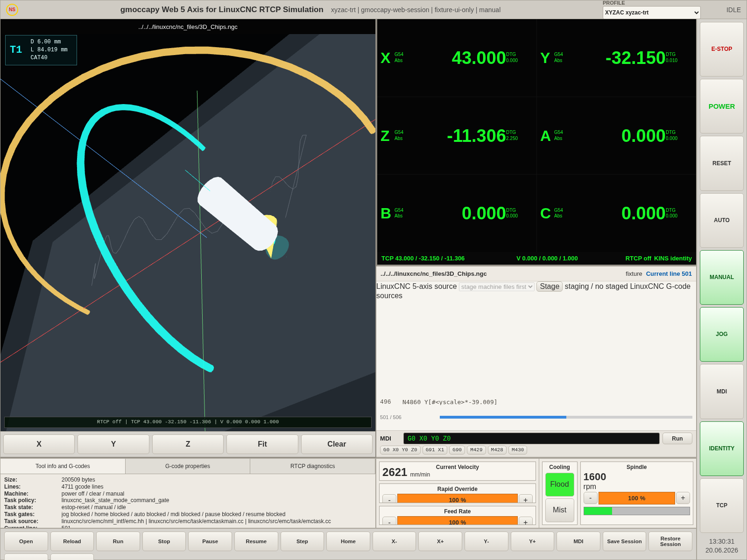Click Run in the bottom button bar
Screen dimensions: 747x560
(x=118, y=541)
